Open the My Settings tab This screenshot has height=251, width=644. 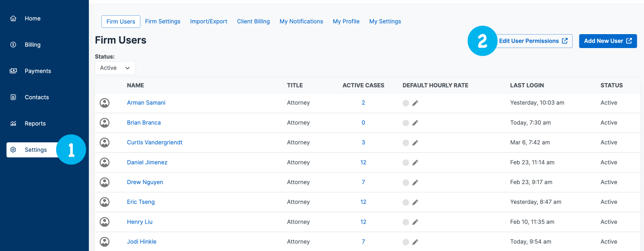385,22
